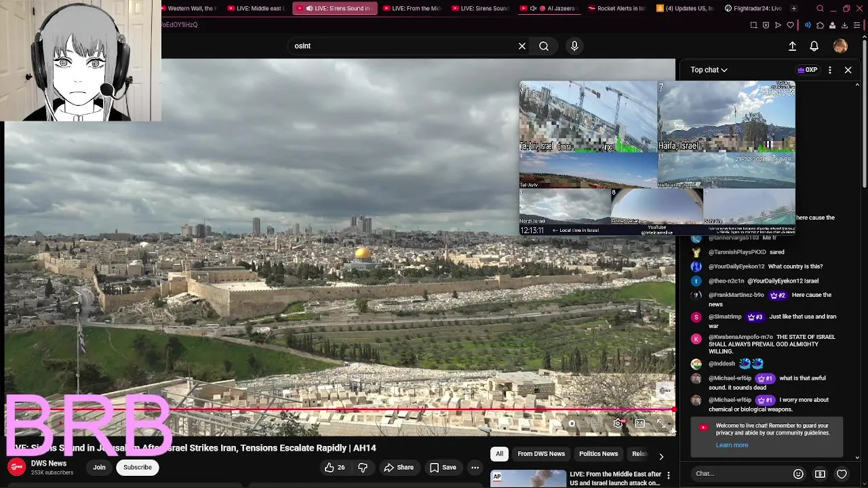Screen dimensions: 868x488
Task: Dislike the video with thumbs down
Action: point(363,467)
